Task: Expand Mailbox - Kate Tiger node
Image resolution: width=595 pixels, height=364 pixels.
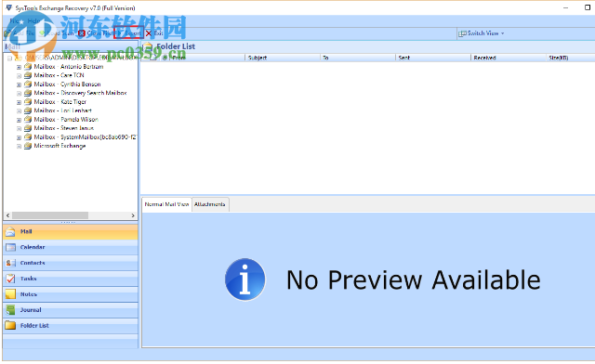Action: [19, 102]
